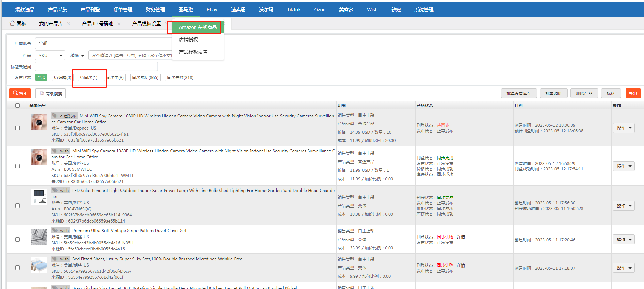Viewport: 644px width, 289px height.
Task: Open 产品刊登 menu
Action: [x=90, y=10]
